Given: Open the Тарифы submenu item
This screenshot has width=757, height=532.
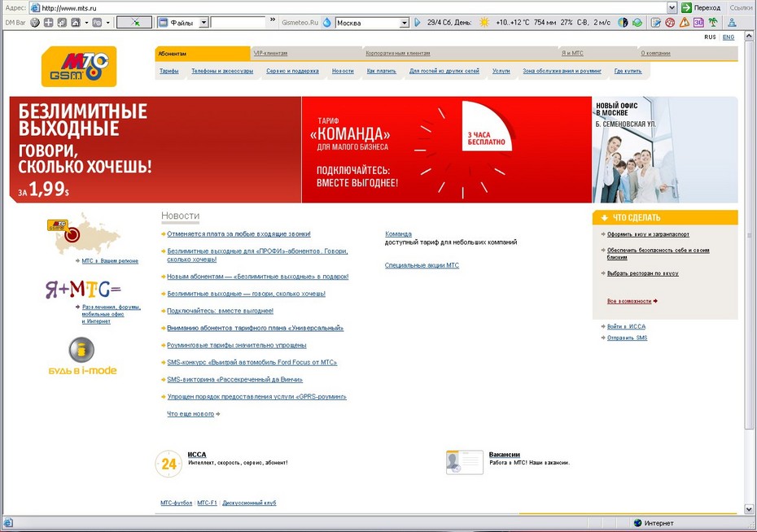Looking at the screenshot, I should (169, 71).
